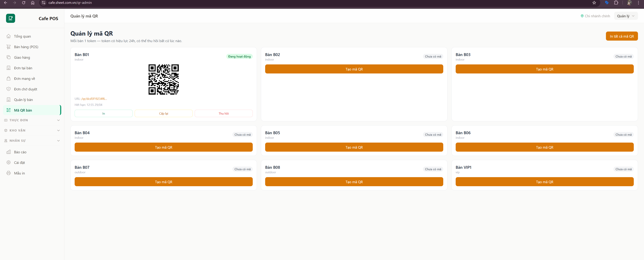
Task: Create QR code for Bàn B02
Action: point(354,69)
